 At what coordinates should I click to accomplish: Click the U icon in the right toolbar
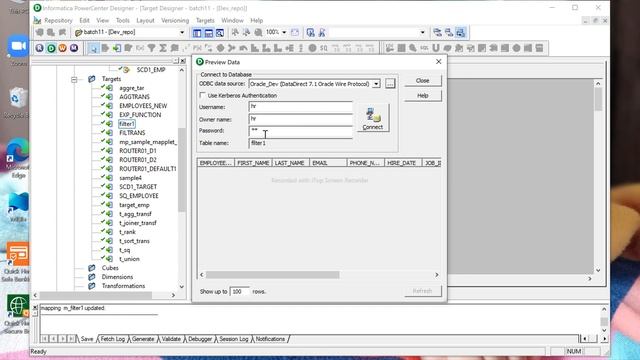click(436, 48)
